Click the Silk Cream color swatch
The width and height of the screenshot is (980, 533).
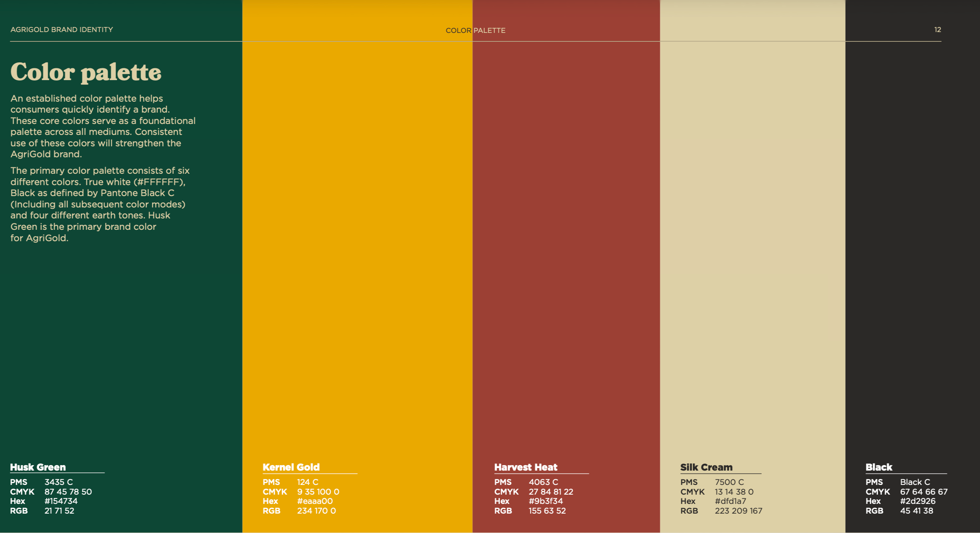pos(752,253)
